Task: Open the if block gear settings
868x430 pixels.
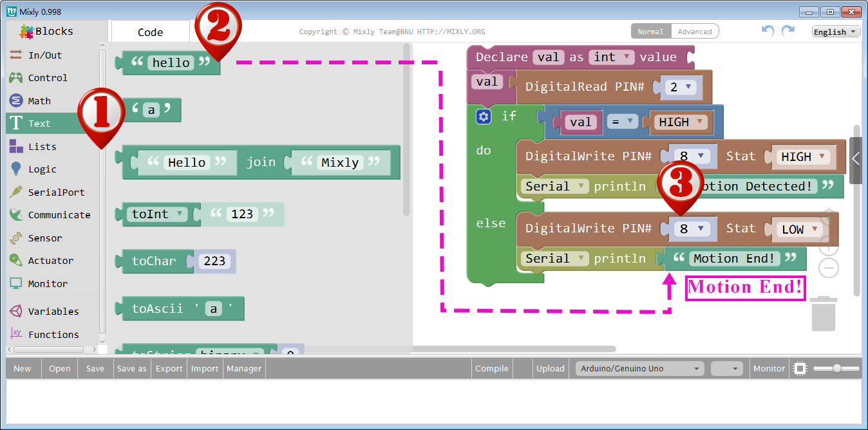Action: 484,117
